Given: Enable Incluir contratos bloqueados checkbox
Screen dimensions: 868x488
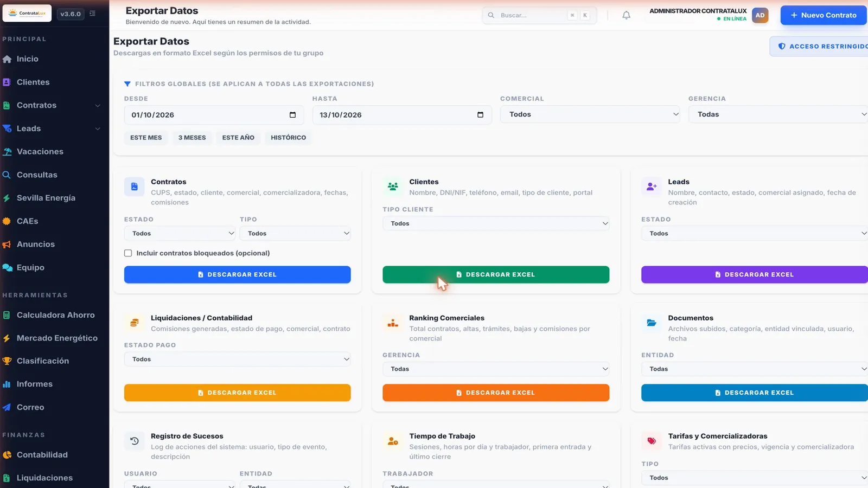Looking at the screenshot, I should 128,253.
